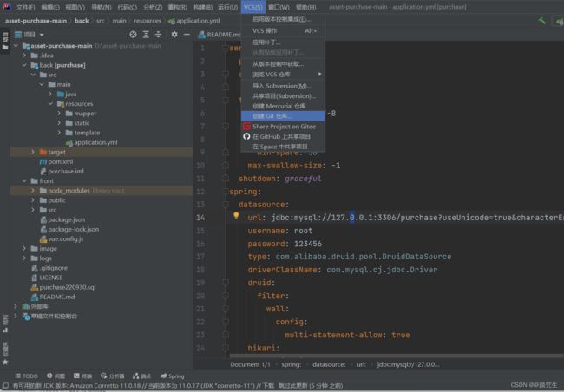
Task: Open the Spring tool window
Action: [x=173, y=376]
